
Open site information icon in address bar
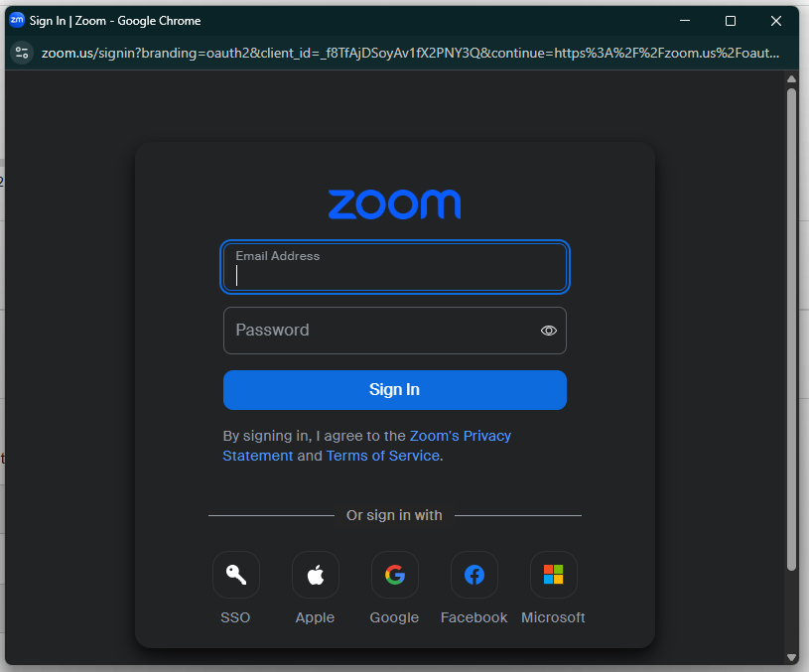[22, 53]
